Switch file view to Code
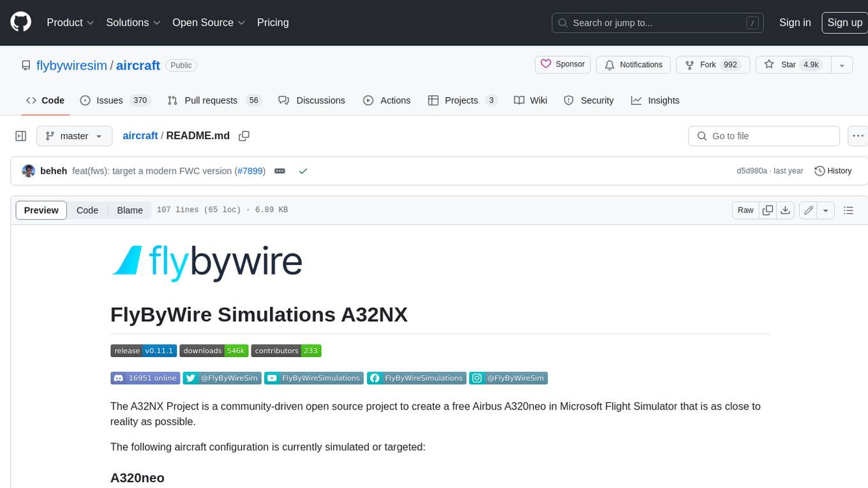Screen dimensions: 868x488 (87, 210)
